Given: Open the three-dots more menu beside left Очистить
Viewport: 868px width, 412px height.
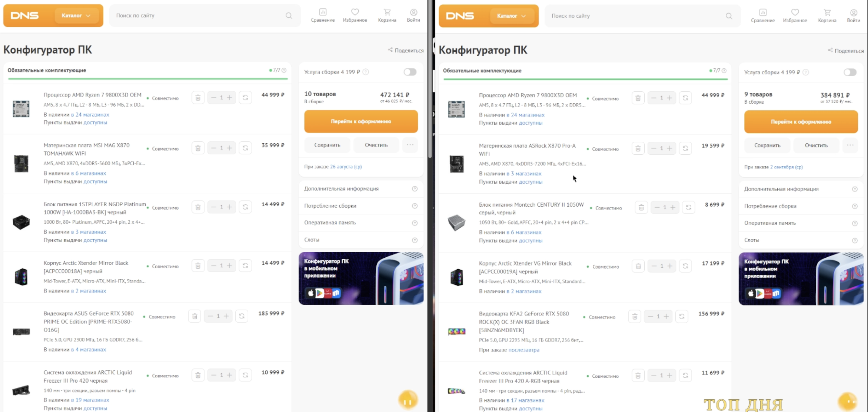Looking at the screenshot, I should point(410,145).
